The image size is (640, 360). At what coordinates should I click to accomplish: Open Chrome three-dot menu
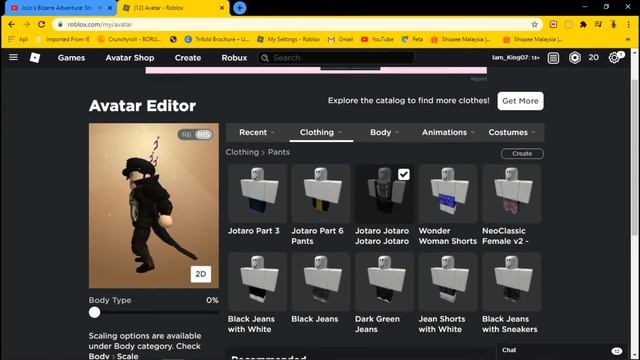[629, 24]
